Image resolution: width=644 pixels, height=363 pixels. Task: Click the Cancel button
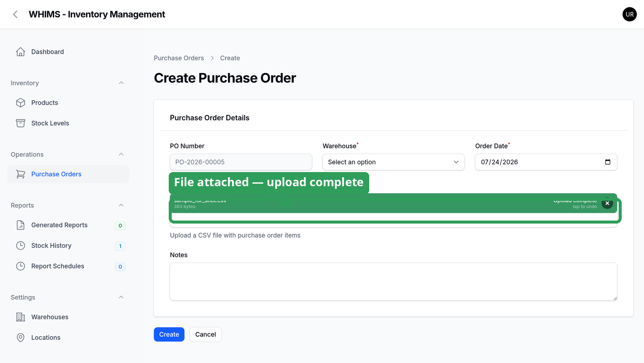[206, 335]
